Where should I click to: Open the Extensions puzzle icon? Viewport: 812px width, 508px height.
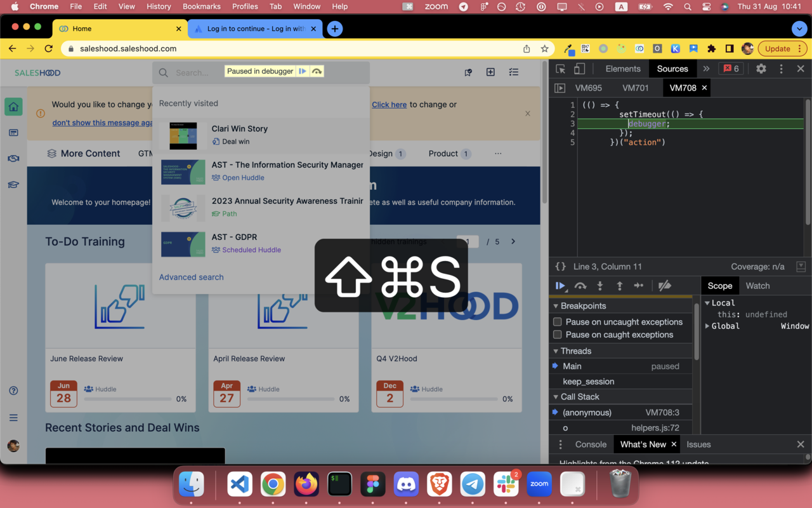(x=711, y=48)
